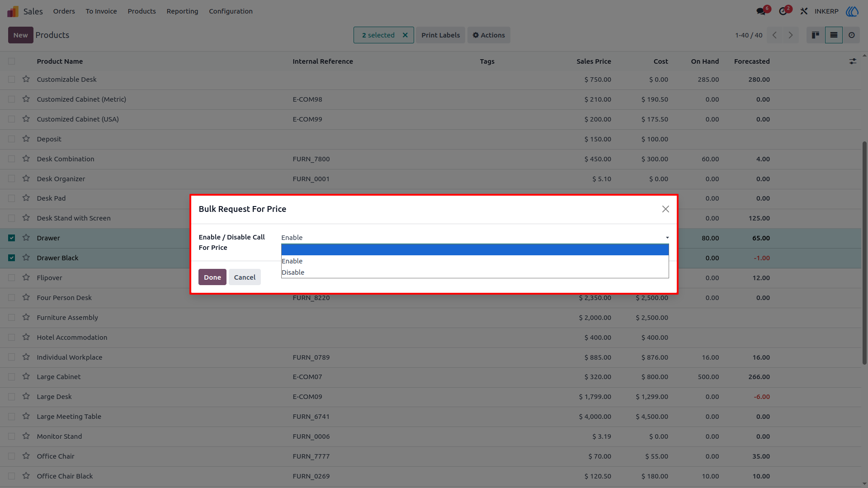Clear the 2 selected records
The height and width of the screenshot is (488, 868).
(405, 35)
